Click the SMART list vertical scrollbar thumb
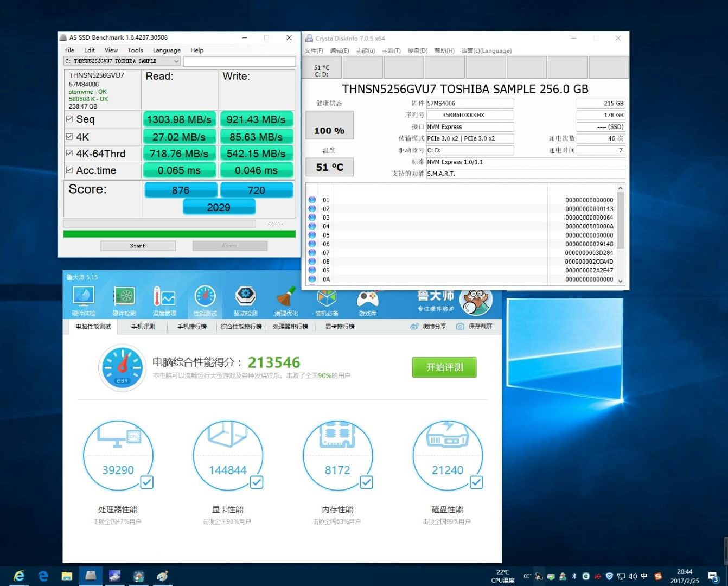The width and height of the screenshot is (728, 586). click(x=621, y=221)
